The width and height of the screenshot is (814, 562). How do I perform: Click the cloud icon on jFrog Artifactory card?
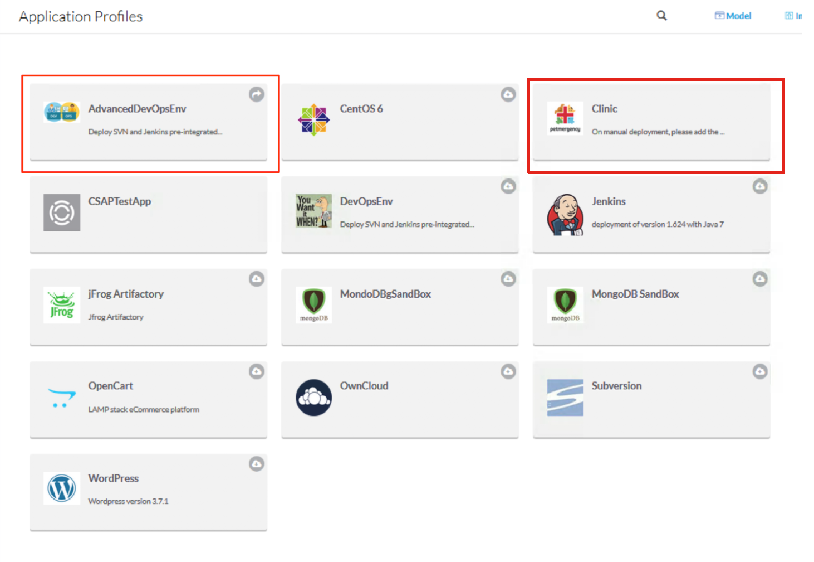tap(256, 279)
